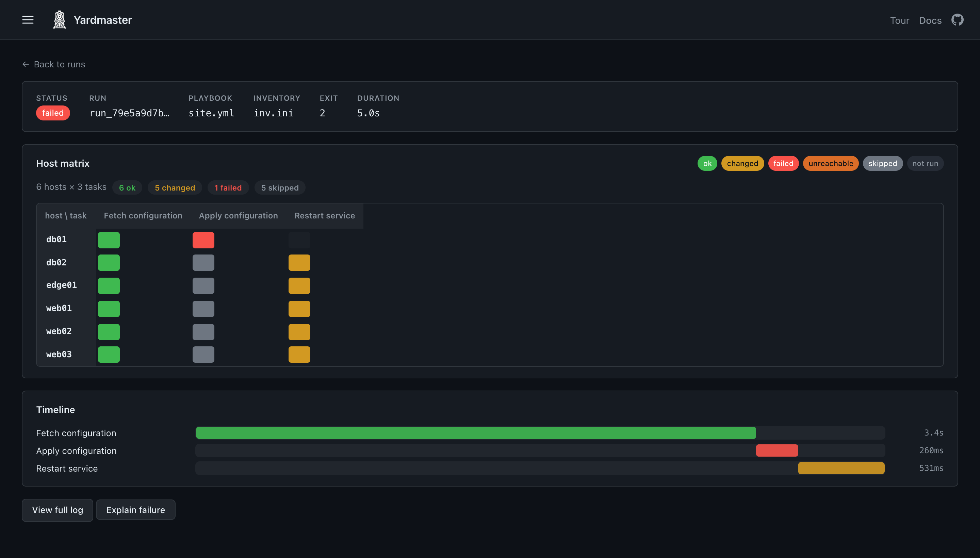Toggle the skipped legend filter
The image size is (980, 558).
882,163
